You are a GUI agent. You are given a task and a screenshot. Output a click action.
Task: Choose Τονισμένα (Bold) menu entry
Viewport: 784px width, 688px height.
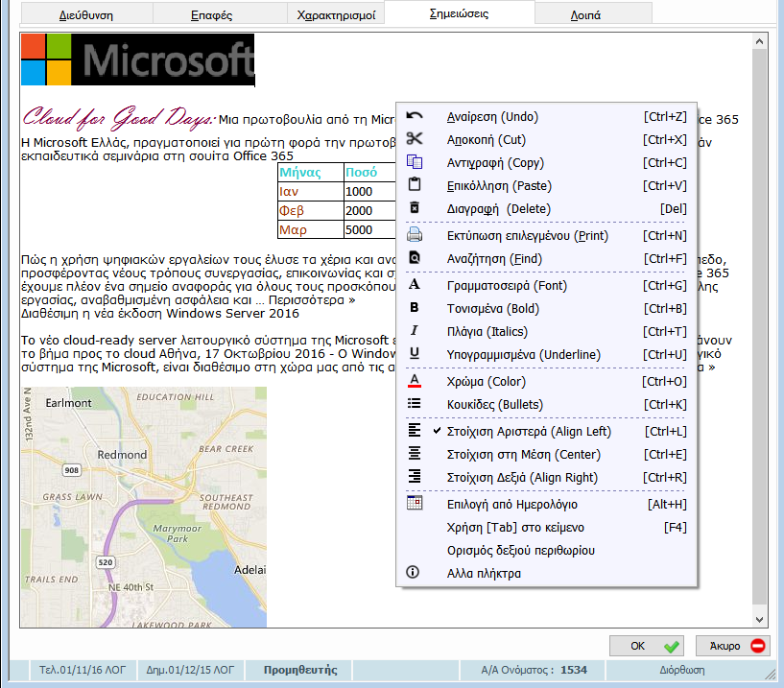coord(546,309)
